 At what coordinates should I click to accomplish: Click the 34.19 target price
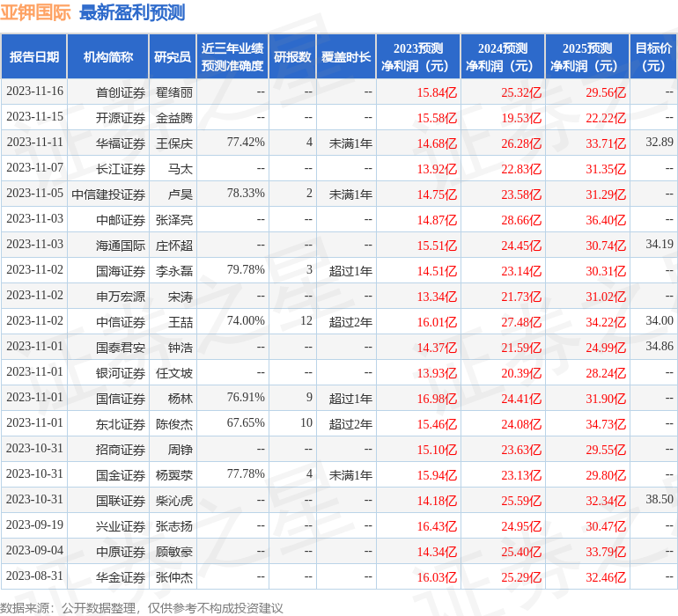click(660, 244)
